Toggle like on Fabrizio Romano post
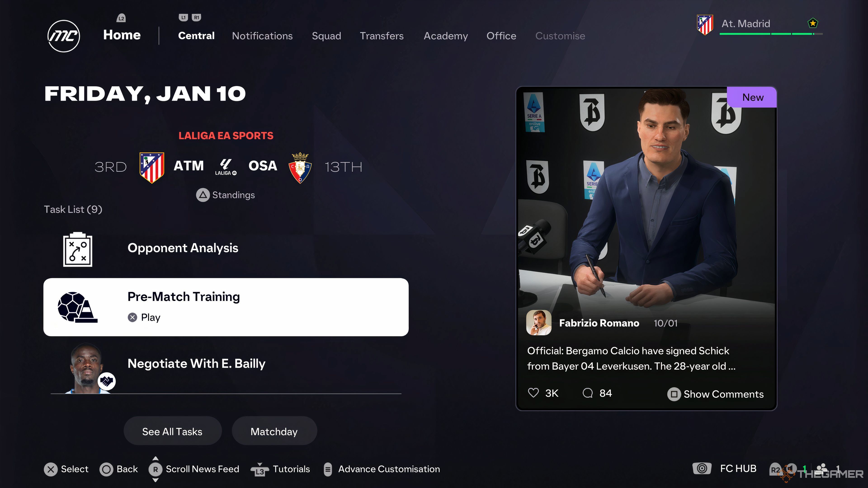The height and width of the screenshot is (488, 868). pos(532,393)
